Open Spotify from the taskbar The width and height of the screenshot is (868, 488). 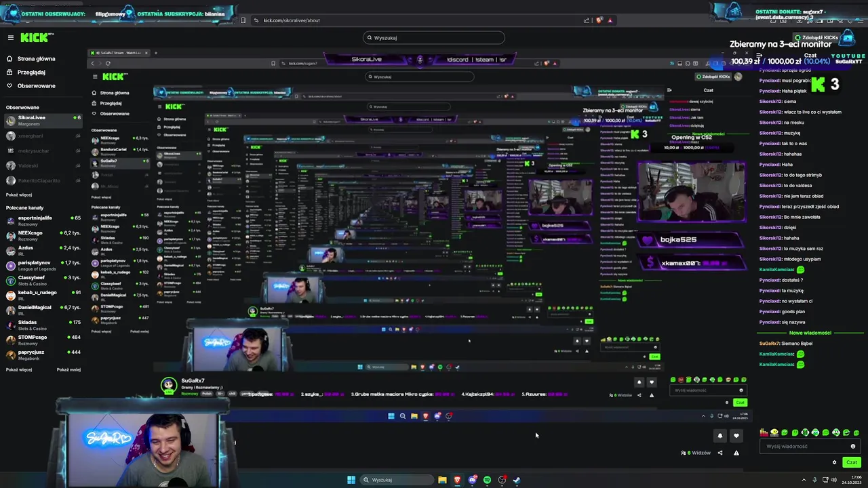tap(487, 480)
